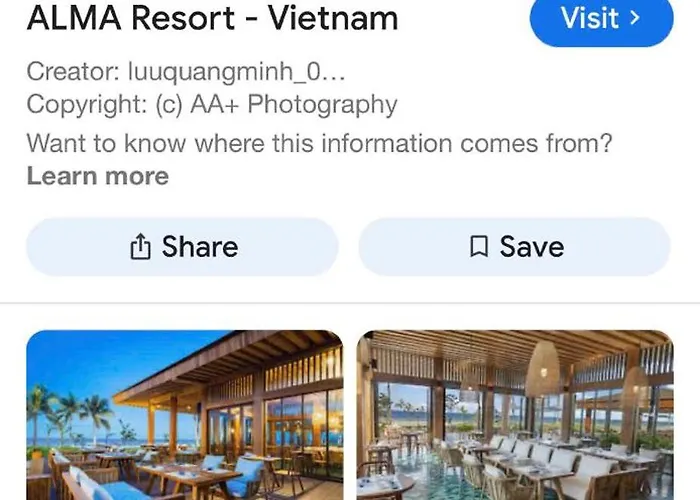This screenshot has height=500, width=700.
Task: Open the indoor dining hall thumbnail
Action: point(515,415)
